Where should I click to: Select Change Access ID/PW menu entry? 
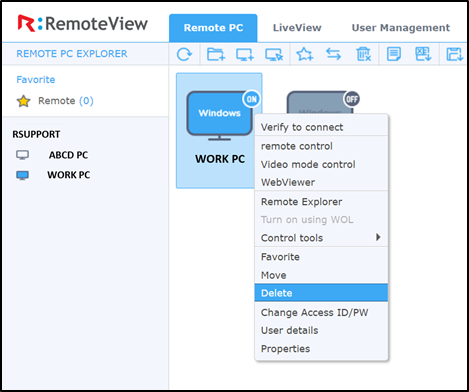pyautogui.click(x=321, y=312)
